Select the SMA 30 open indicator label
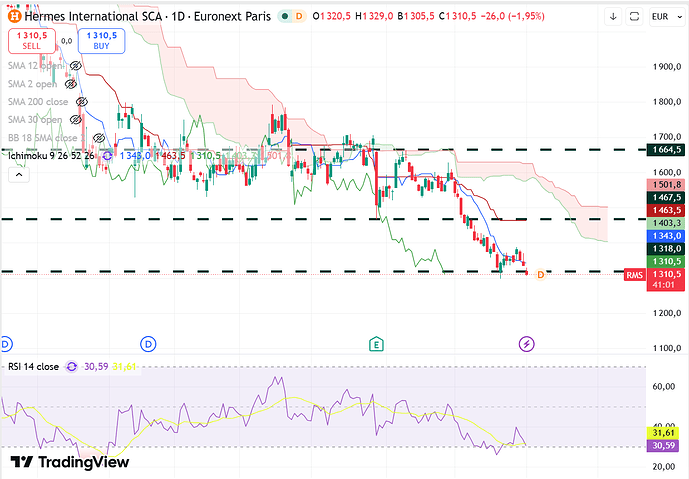This screenshot has height=479, width=689. click(x=35, y=120)
